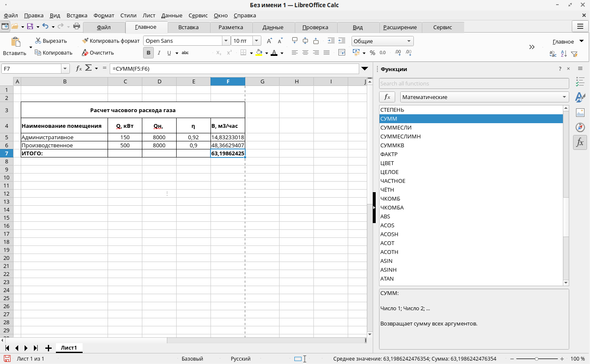Toggle Bold formatting button
The height and width of the screenshot is (364, 590).
(148, 53)
